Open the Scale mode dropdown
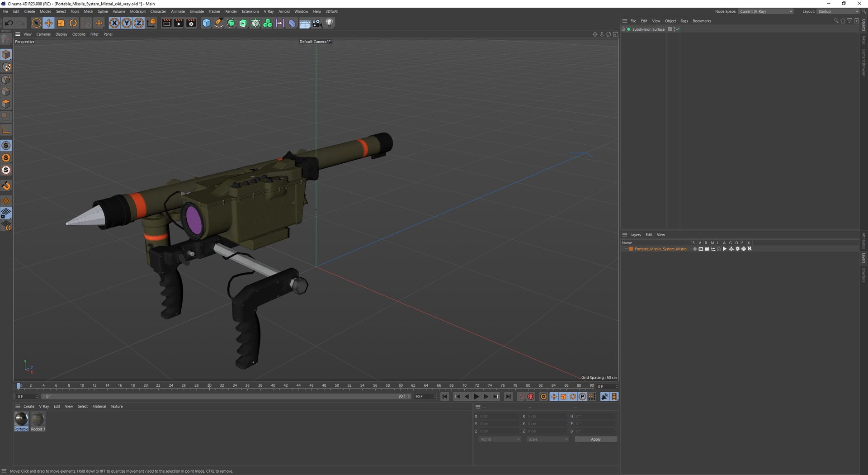The width and height of the screenshot is (868, 475). pyautogui.click(x=547, y=439)
